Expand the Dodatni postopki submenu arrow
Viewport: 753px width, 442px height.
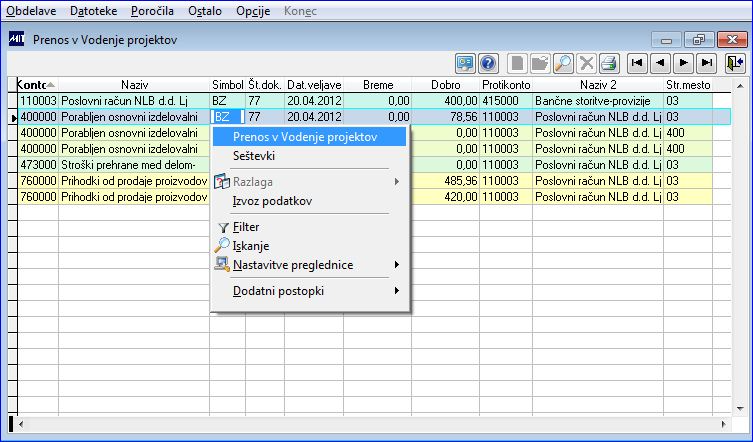point(397,291)
